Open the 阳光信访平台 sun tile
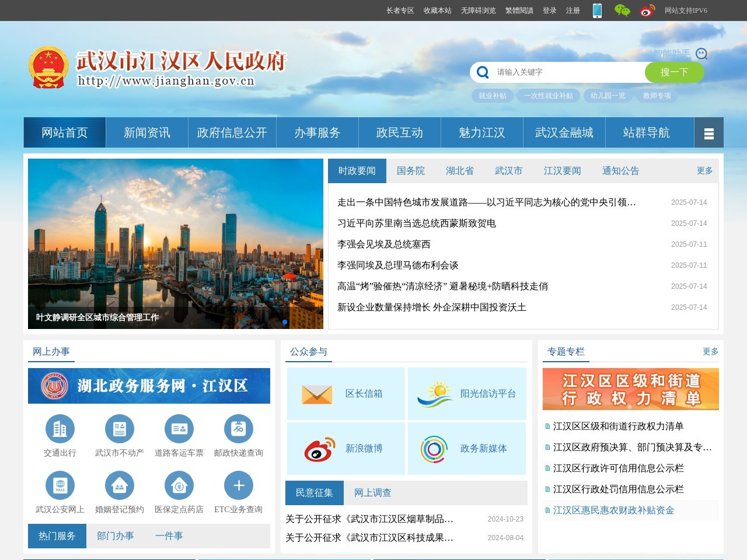The image size is (747, 560). pyautogui.click(x=467, y=394)
